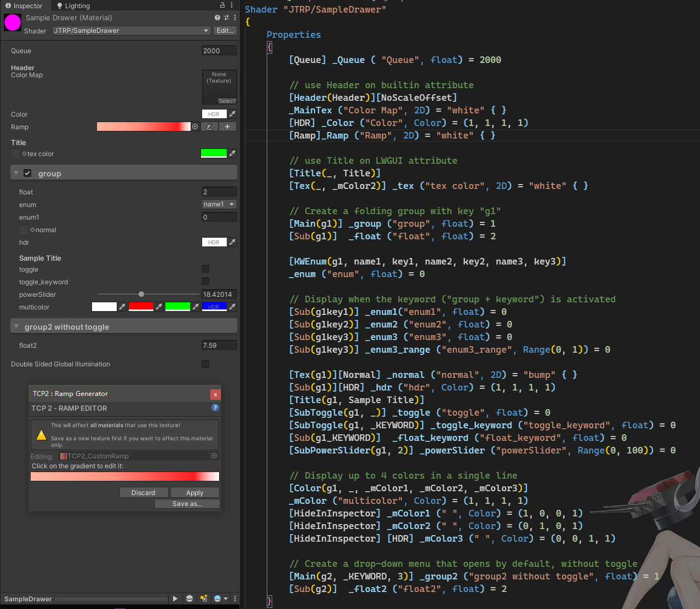Lock the Inspector with the padlock icon
700x609 pixels.
point(222,5)
